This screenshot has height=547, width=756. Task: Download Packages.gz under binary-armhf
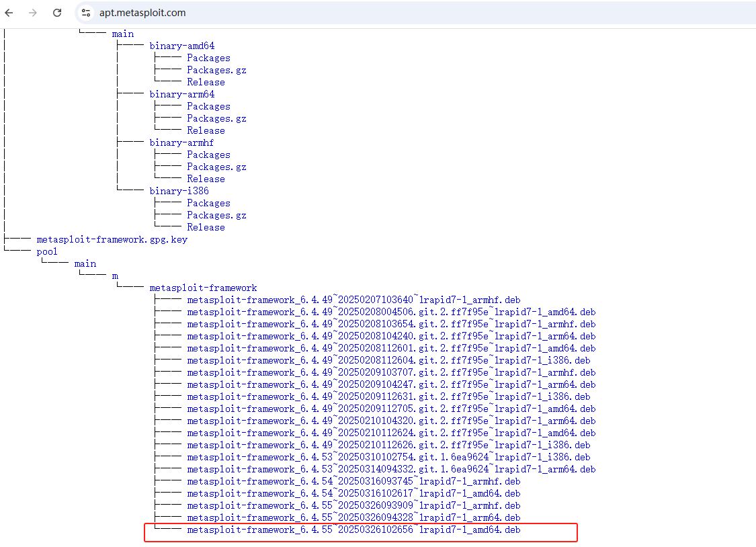216,167
